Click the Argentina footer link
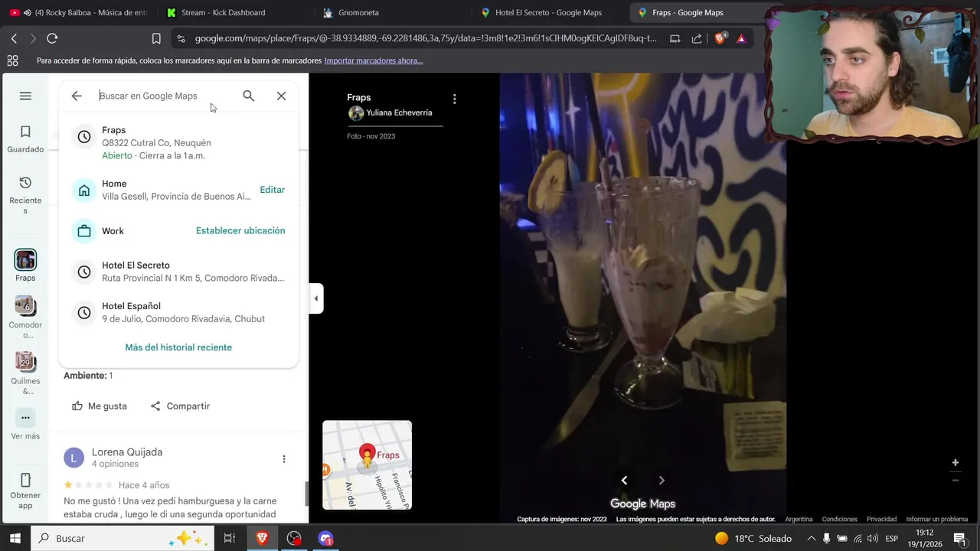This screenshot has width=980, height=551. 799,519
